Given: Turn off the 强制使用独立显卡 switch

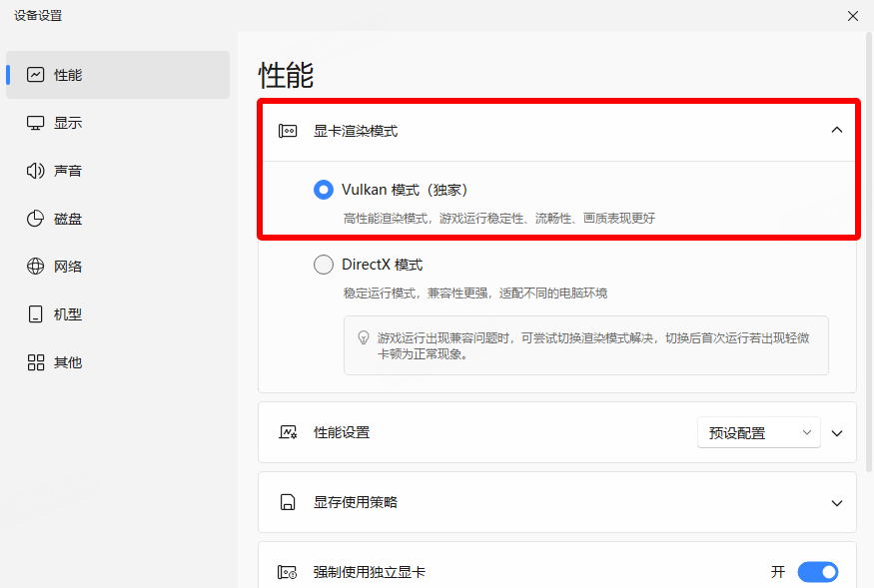Looking at the screenshot, I should click(816, 572).
